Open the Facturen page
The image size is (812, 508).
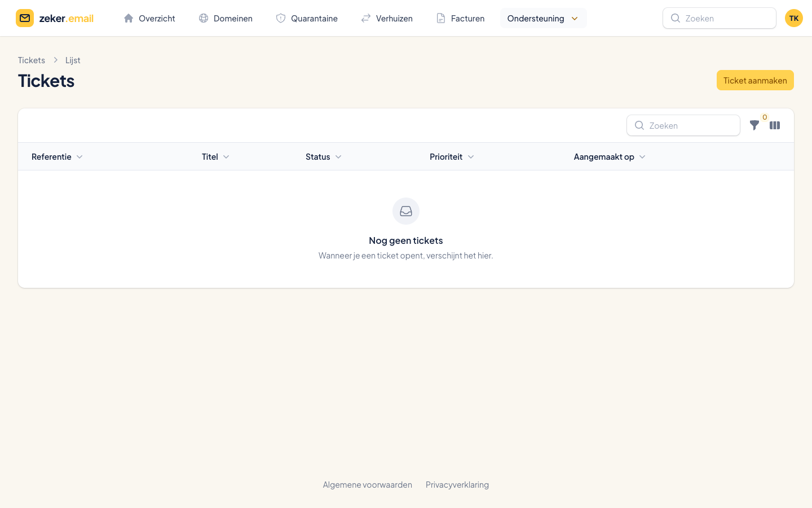pyautogui.click(x=460, y=18)
